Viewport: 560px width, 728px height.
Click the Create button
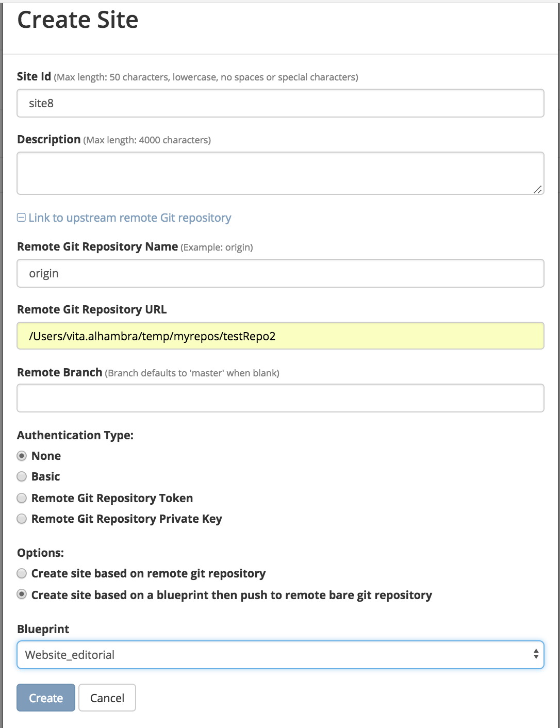coord(46,698)
